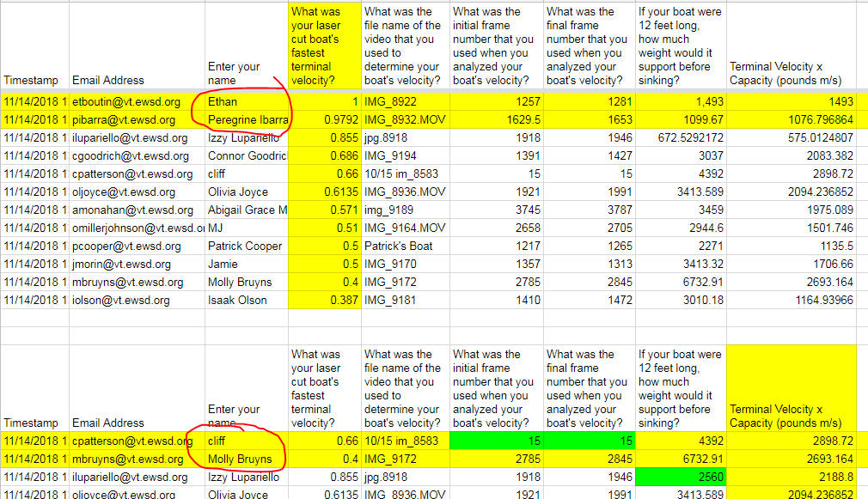Select the IMG_8922 file name cell
This screenshot has width=868, height=499.
tap(404, 101)
